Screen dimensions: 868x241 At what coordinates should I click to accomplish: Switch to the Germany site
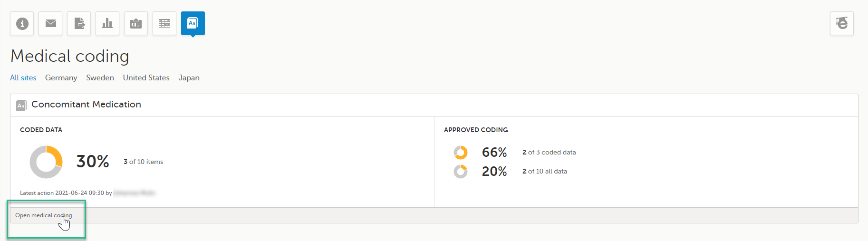(61, 77)
